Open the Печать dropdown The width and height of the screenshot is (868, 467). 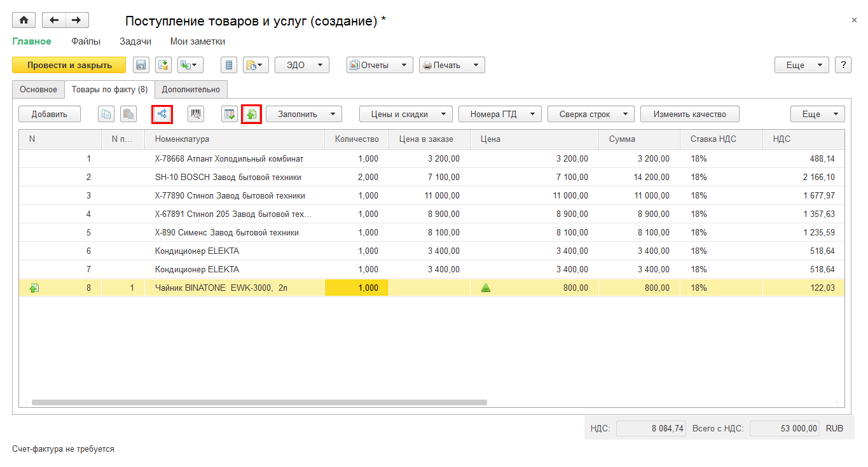[451, 65]
